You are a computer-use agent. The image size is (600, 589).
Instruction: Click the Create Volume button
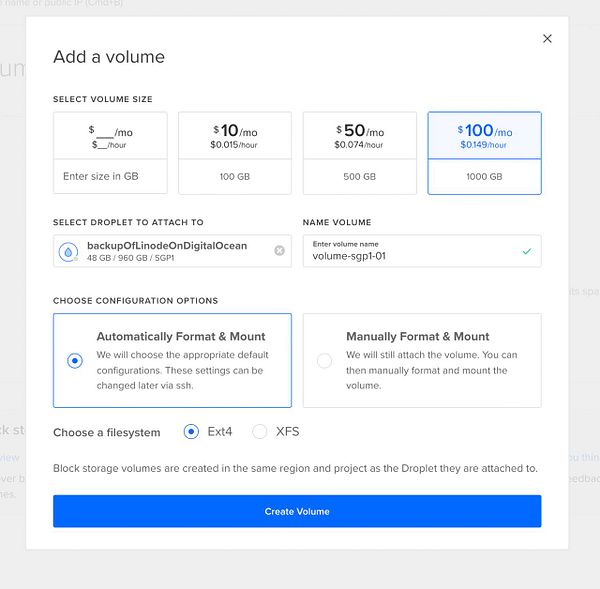tap(297, 511)
